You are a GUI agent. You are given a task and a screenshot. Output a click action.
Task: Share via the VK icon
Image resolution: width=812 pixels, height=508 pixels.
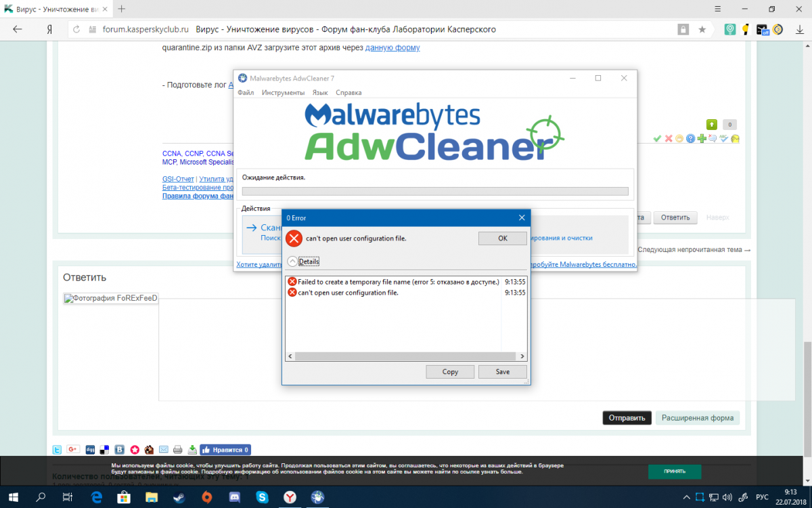[x=120, y=449]
